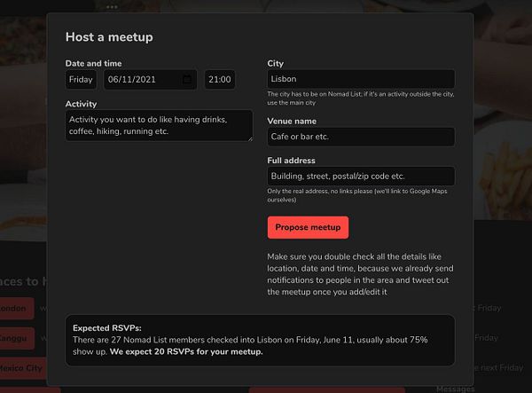Image resolution: width=532 pixels, height=393 pixels.
Task: Open the calendar picker icon in date field
Action: coord(187,80)
